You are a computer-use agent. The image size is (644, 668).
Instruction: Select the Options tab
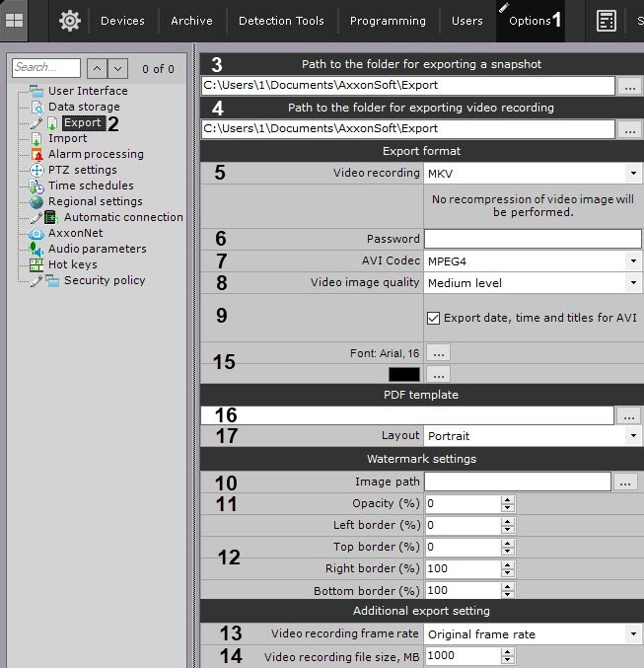click(x=531, y=21)
